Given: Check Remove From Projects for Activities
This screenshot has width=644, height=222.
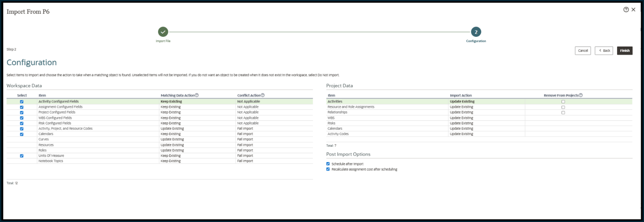Looking at the screenshot, I should coord(563,102).
